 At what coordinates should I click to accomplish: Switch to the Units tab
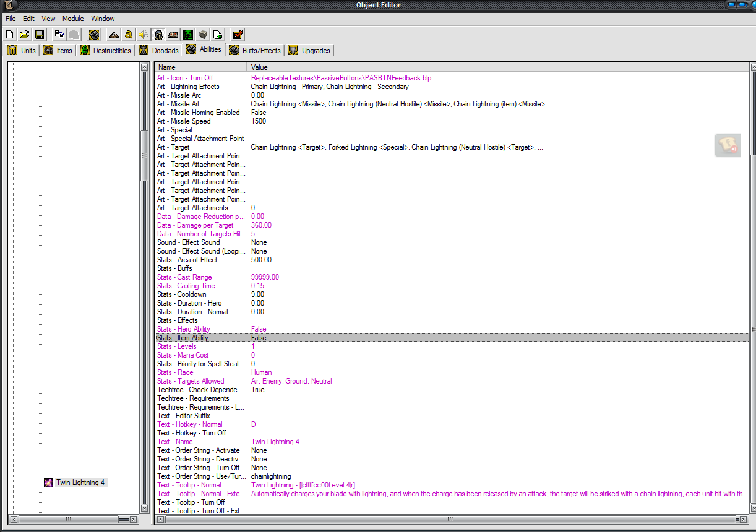[22, 51]
